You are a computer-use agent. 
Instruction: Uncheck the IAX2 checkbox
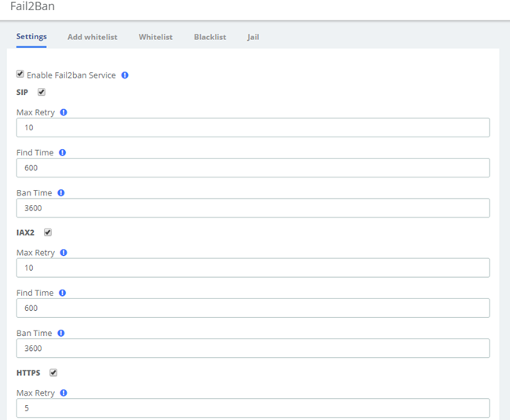click(x=48, y=232)
